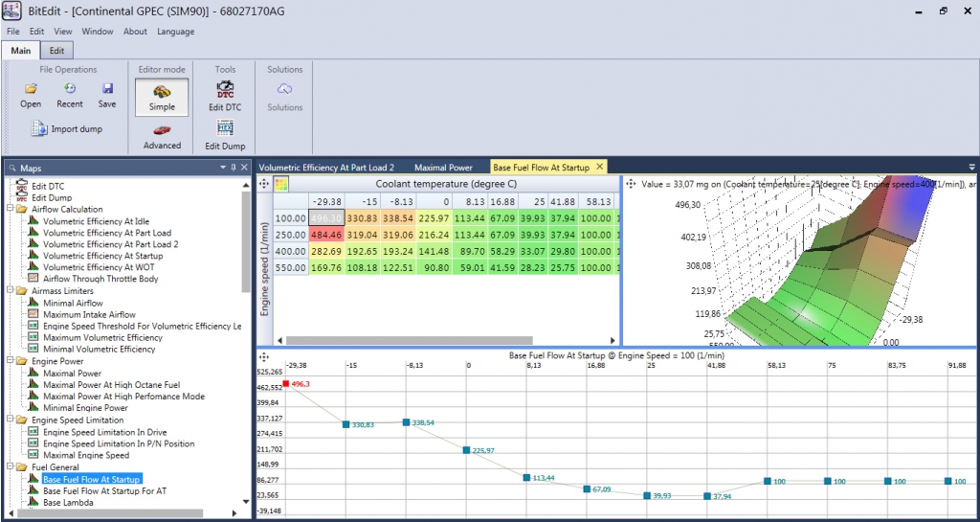The width and height of the screenshot is (980, 522).
Task: Click the move handle of the 2D graph
Action: pos(264,357)
